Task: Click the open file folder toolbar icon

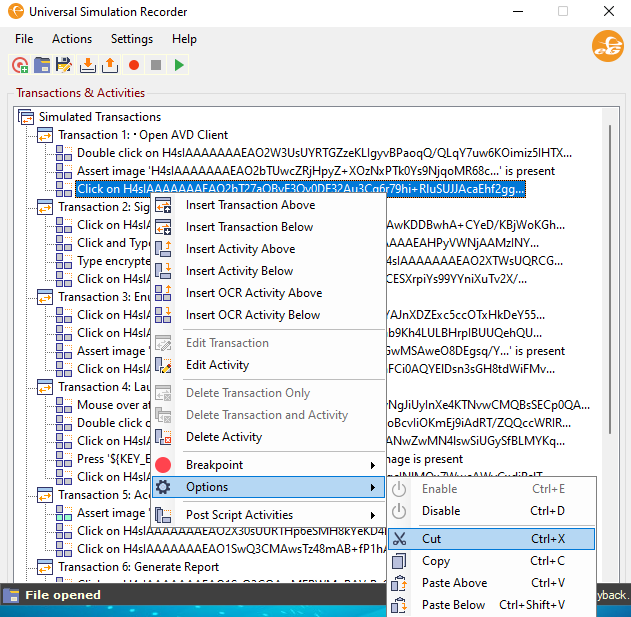Action: pos(42,65)
